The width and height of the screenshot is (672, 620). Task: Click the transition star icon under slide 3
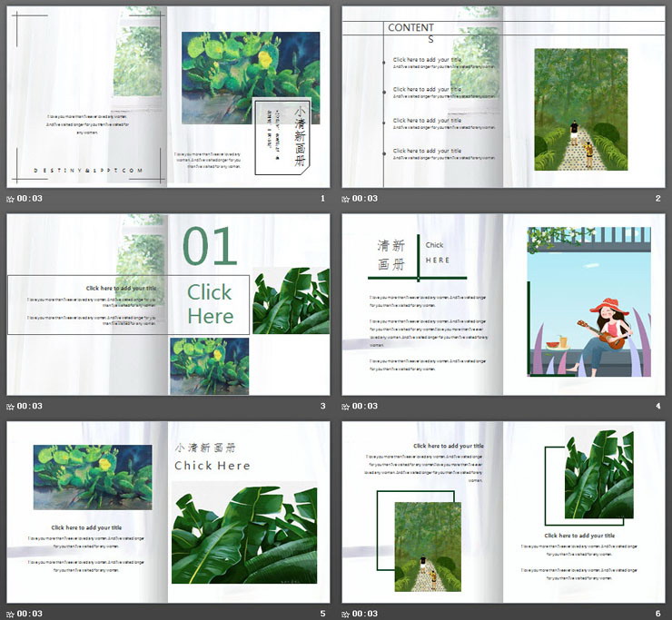click(x=11, y=407)
